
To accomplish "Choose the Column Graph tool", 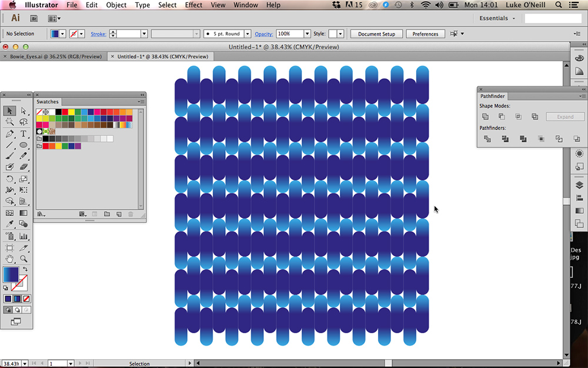I will pos(24,236).
